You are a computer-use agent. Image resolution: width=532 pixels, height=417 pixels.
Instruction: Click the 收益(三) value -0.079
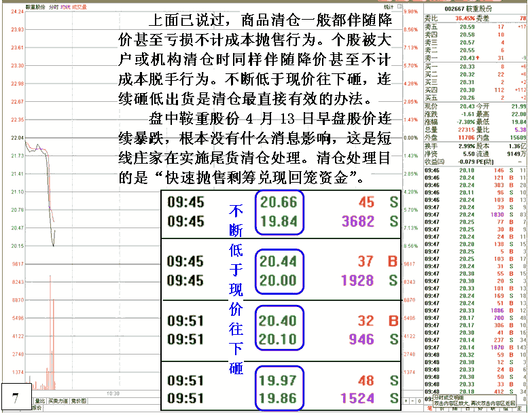click(466, 162)
